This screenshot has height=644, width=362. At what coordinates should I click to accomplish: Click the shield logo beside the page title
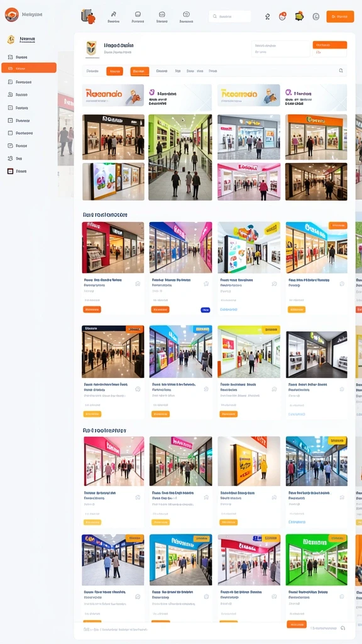pos(92,48)
